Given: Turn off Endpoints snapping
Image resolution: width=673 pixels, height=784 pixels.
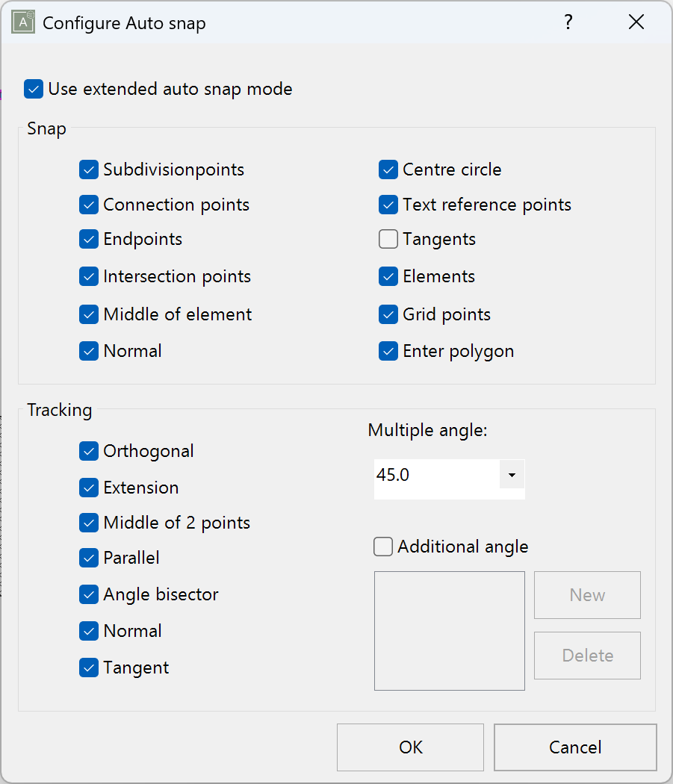Looking at the screenshot, I should click(89, 239).
